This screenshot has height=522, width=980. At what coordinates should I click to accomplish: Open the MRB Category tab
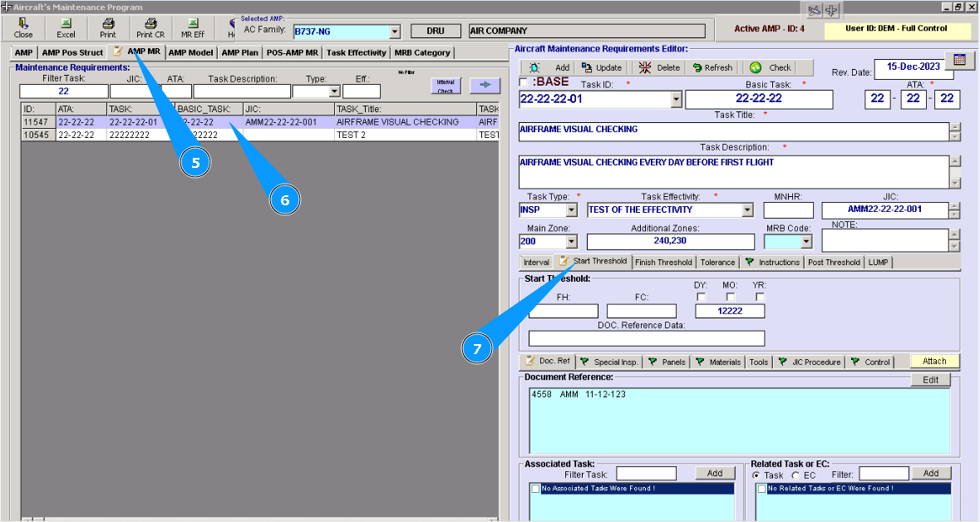(x=422, y=52)
